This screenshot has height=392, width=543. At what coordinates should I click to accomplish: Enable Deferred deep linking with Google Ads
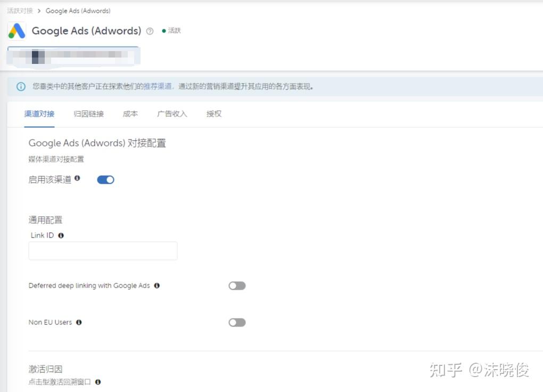pyautogui.click(x=237, y=285)
